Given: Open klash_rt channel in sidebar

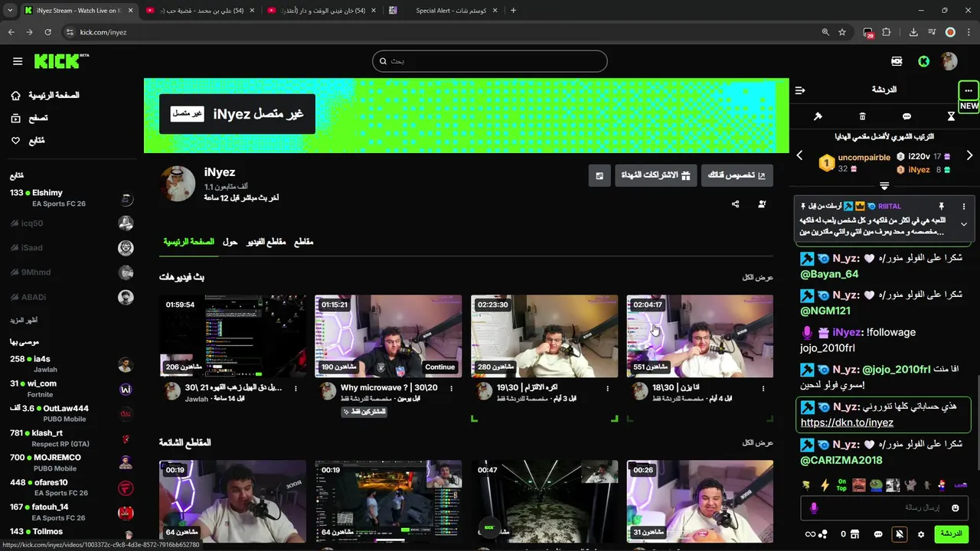Looking at the screenshot, I should [71, 438].
